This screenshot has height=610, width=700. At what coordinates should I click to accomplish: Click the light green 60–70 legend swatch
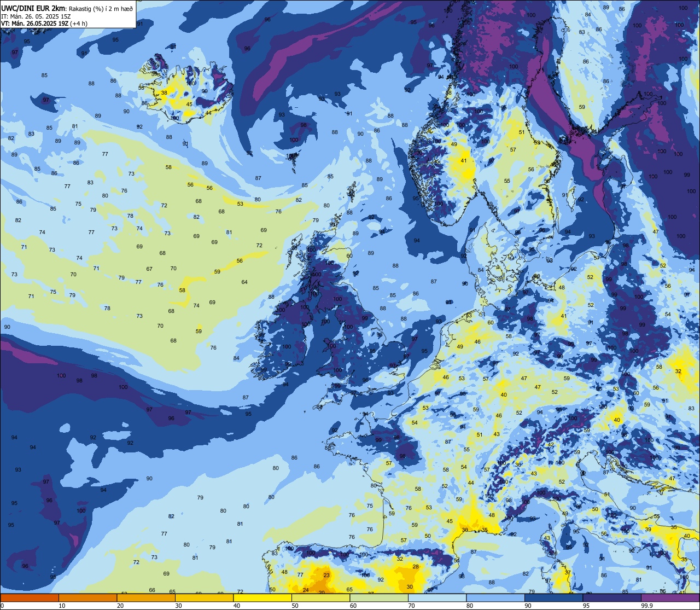[x=379, y=597]
